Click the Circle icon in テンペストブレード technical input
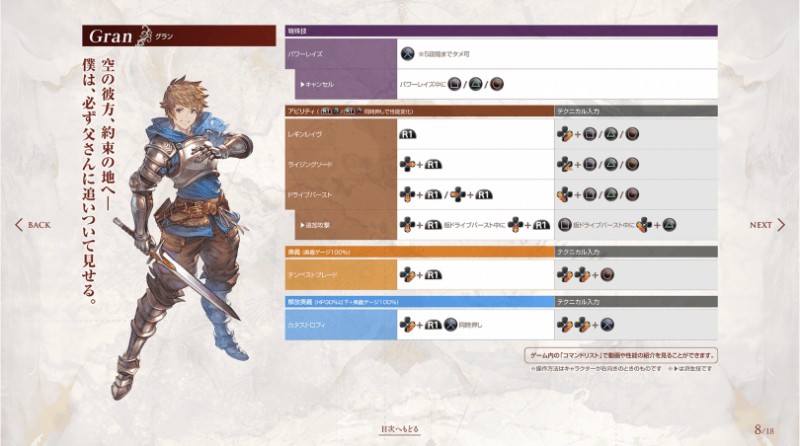The image size is (800, 446). click(x=607, y=275)
